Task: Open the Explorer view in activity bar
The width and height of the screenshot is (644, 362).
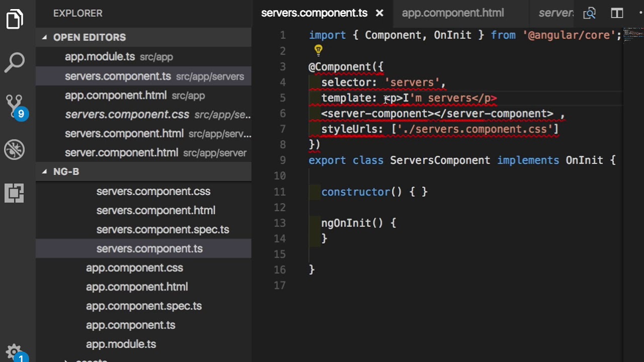Action: point(15,19)
